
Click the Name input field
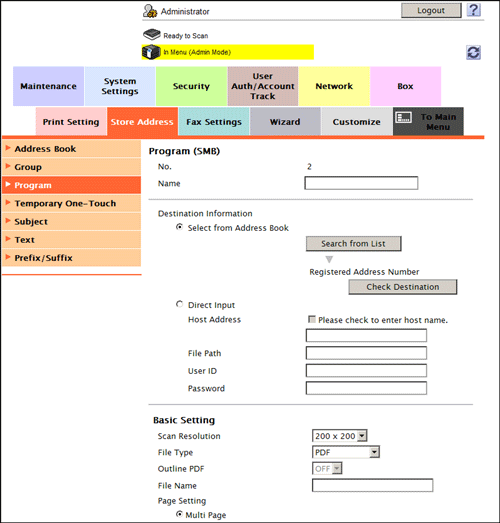(x=361, y=183)
